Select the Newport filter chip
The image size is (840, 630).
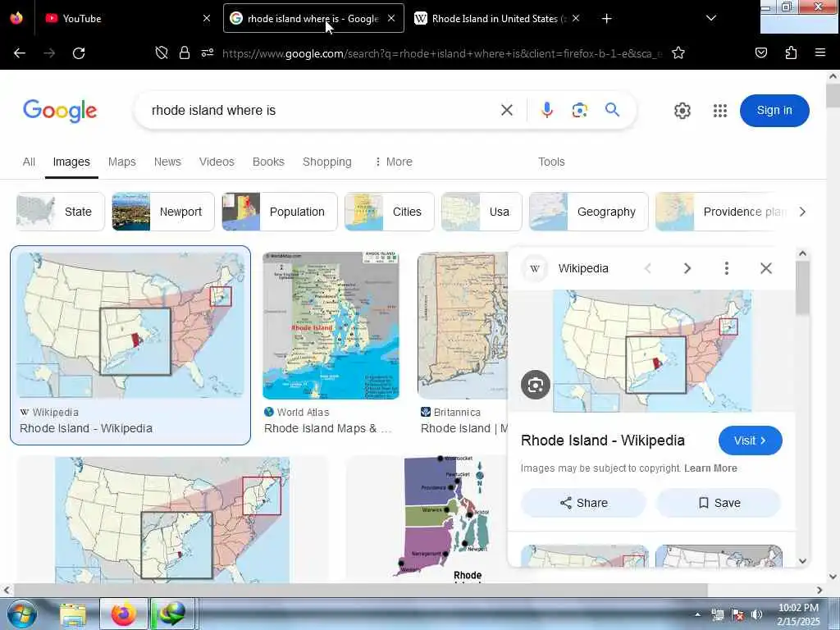point(163,212)
